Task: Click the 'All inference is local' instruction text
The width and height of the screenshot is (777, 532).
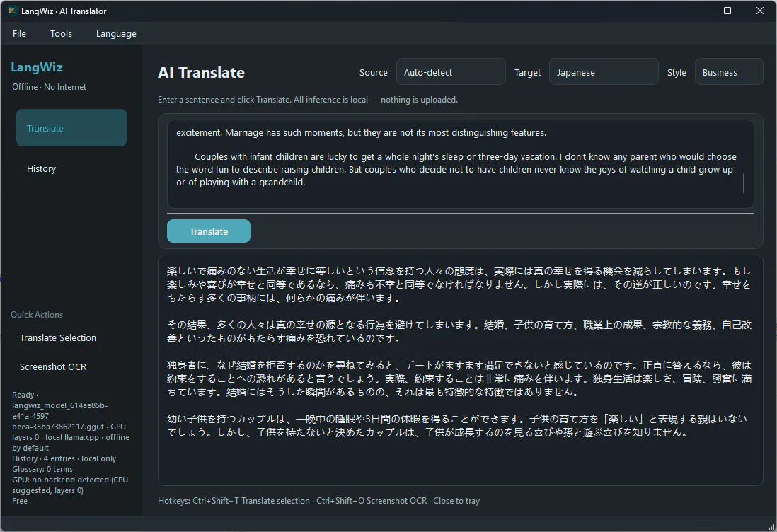Action: pyautogui.click(x=308, y=100)
